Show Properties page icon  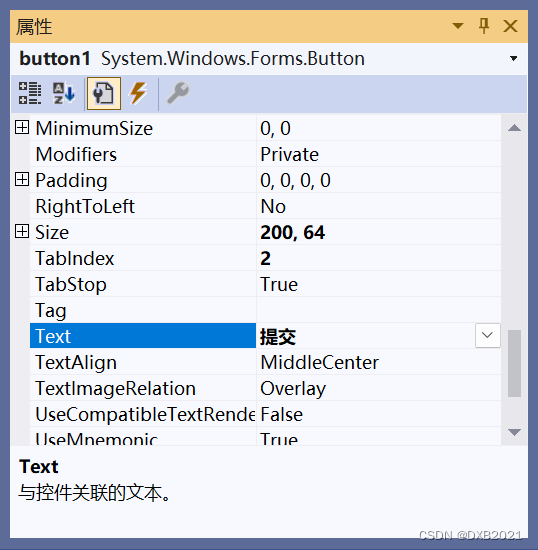pyautogui.click(x=104, y=93)
